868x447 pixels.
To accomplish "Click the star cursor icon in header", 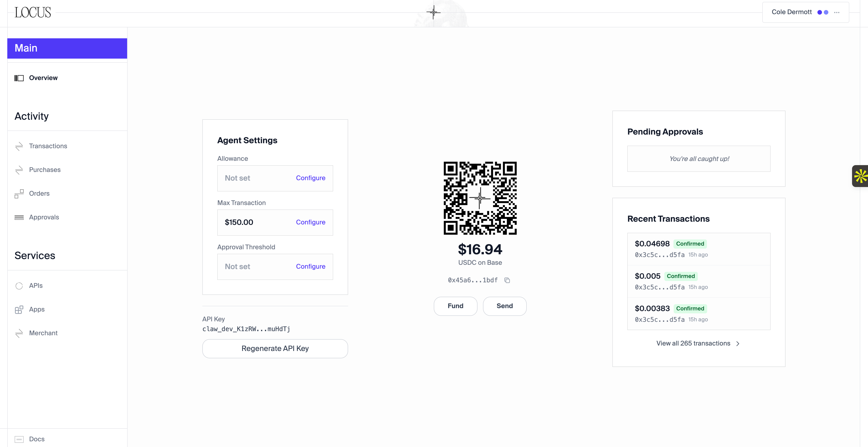I will (433, 12).
